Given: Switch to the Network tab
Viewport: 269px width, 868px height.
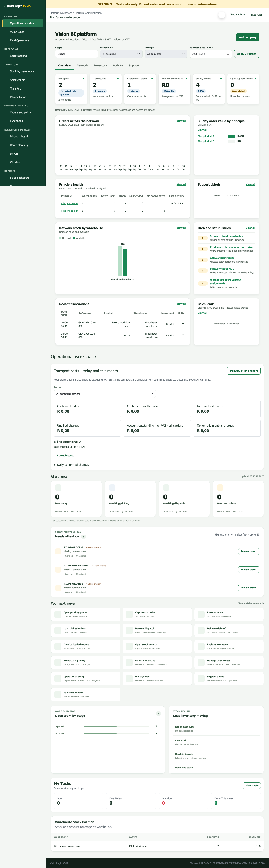Looking at the screenshot, I should pos(82,65).
